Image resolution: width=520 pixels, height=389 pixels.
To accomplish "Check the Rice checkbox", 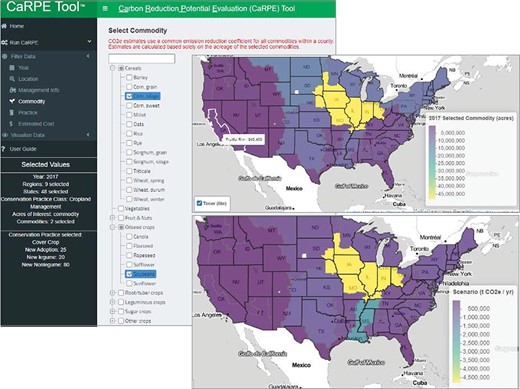I will [x=129, y=133].
